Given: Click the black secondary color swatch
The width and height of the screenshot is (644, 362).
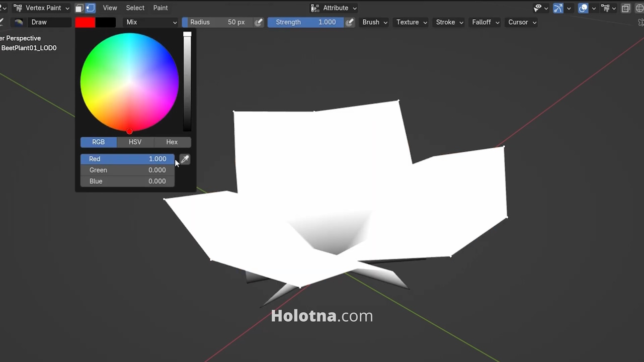Looking at the screenshot, I should click(x=106, y=22).
